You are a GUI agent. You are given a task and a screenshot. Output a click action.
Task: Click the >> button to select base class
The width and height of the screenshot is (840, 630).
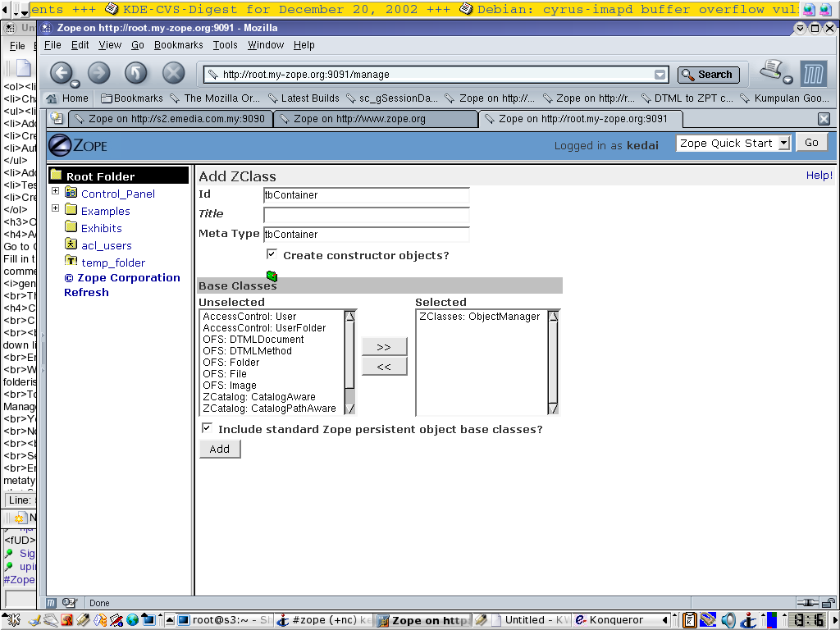point(384,347)
